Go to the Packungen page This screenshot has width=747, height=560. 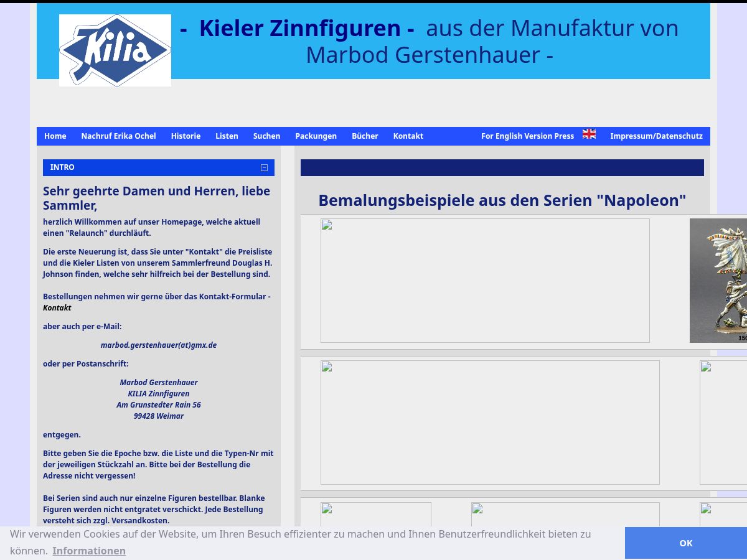(x=316, y=136)
